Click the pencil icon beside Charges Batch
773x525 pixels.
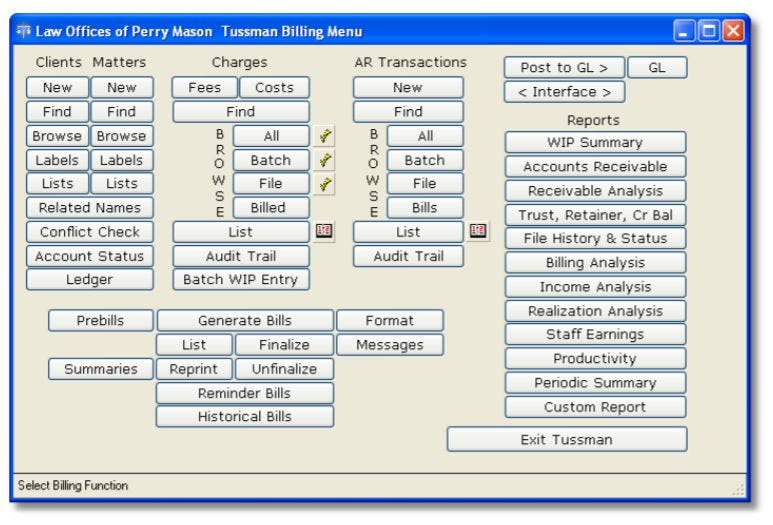[324, 160]
